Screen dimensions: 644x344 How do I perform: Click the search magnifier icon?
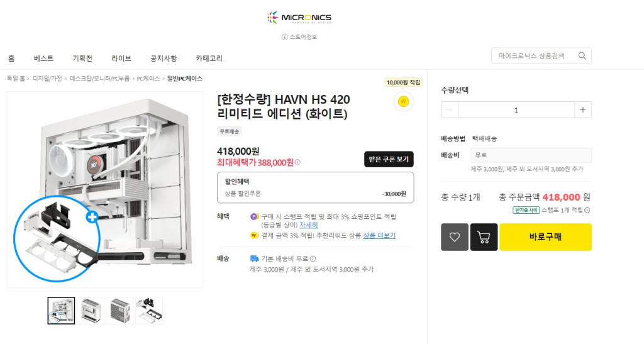(x=582, y=56)
